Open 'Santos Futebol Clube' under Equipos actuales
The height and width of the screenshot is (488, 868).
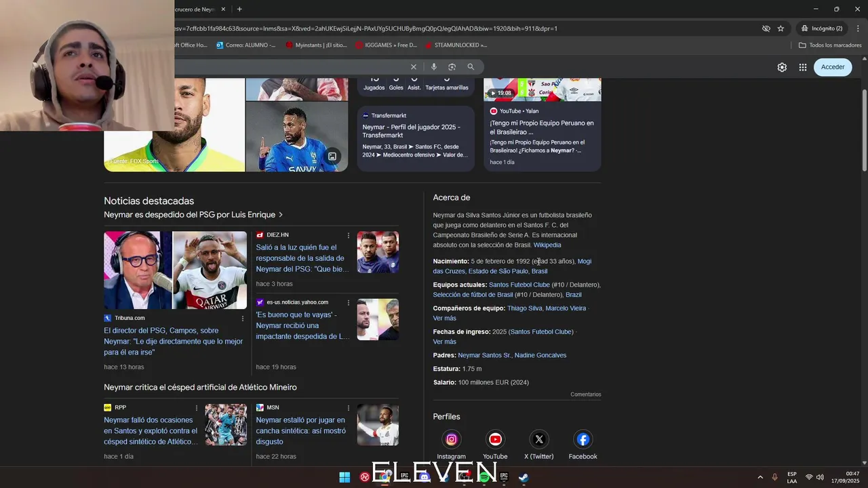519,285
